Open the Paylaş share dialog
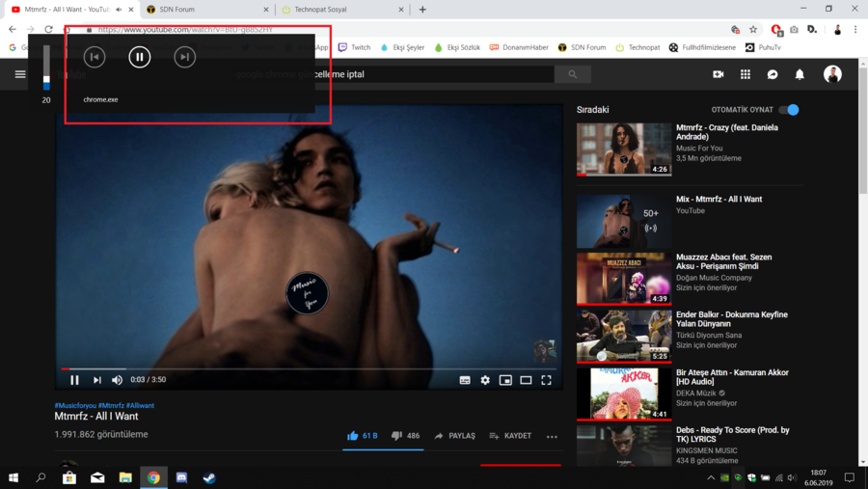Image resolution: width=868 pixels, height=489 pixels. (454, 436)
